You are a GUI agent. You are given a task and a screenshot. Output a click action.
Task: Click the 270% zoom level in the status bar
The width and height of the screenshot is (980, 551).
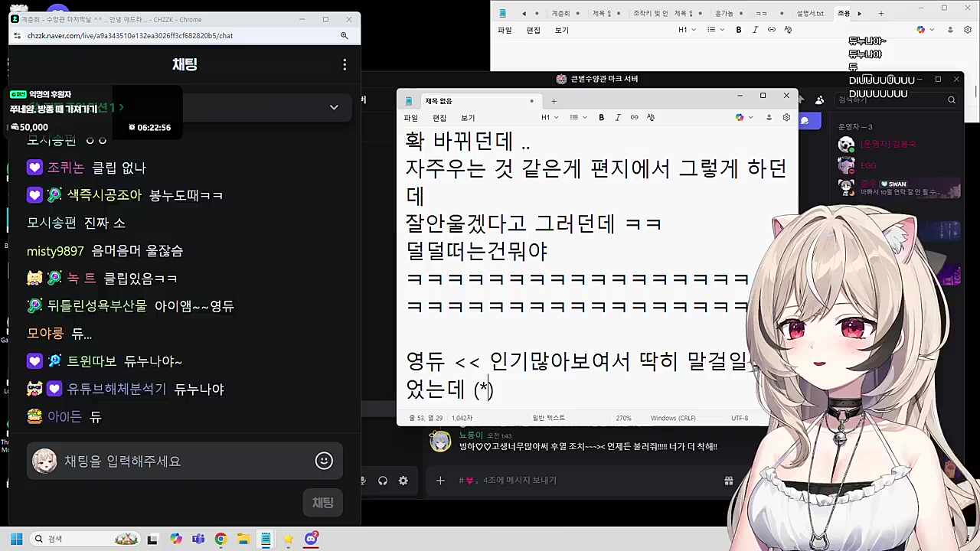pyautogui.click(x=623, y=418)
